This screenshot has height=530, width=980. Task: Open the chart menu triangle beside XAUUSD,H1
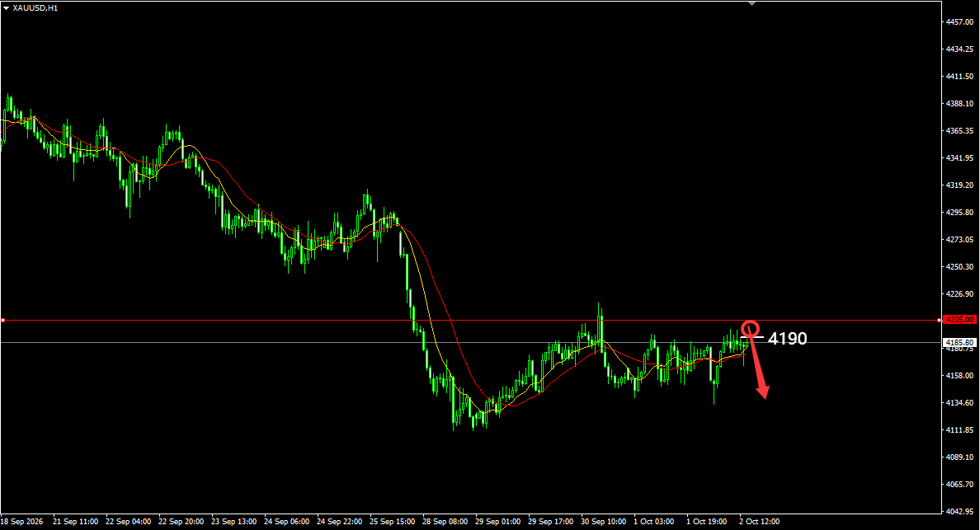(7, 8)
